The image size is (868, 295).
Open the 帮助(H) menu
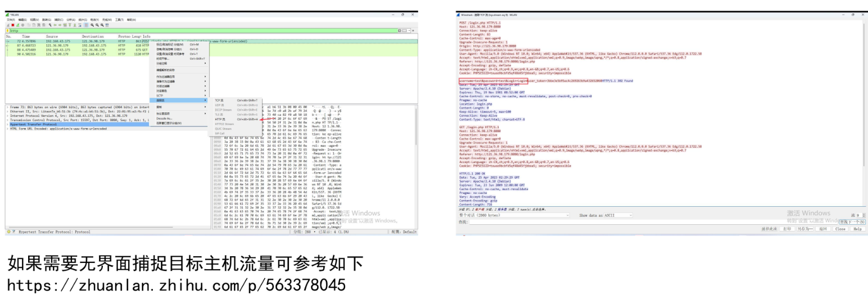(132, 20)
